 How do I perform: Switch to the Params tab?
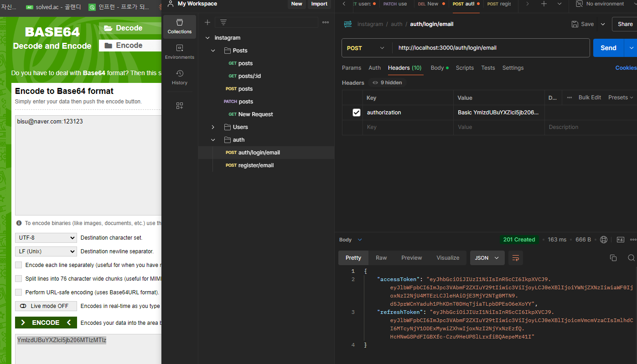coord(352,68)
